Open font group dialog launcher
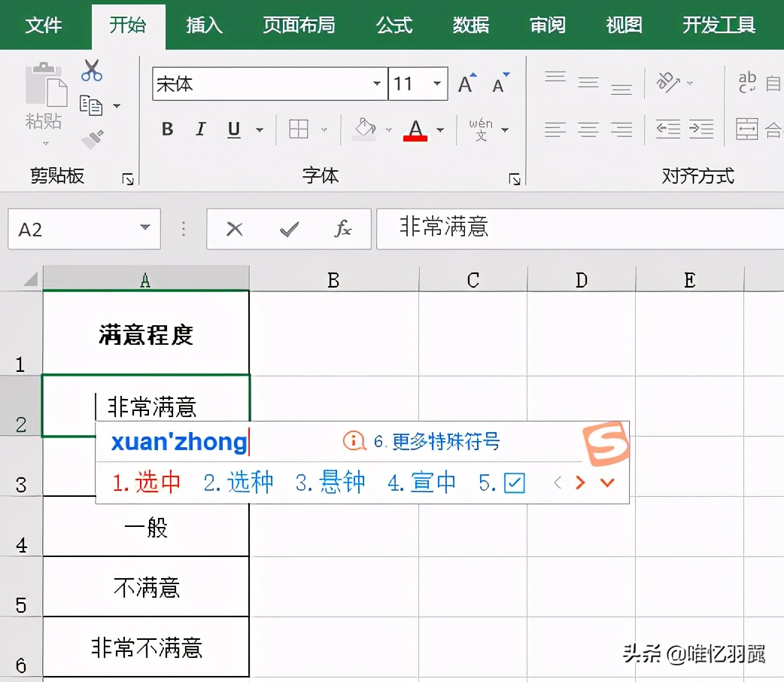 tap(515, 179)
